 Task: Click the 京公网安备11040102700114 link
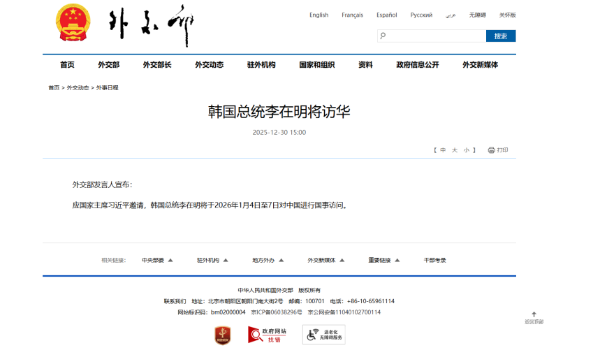pos(344,312)
